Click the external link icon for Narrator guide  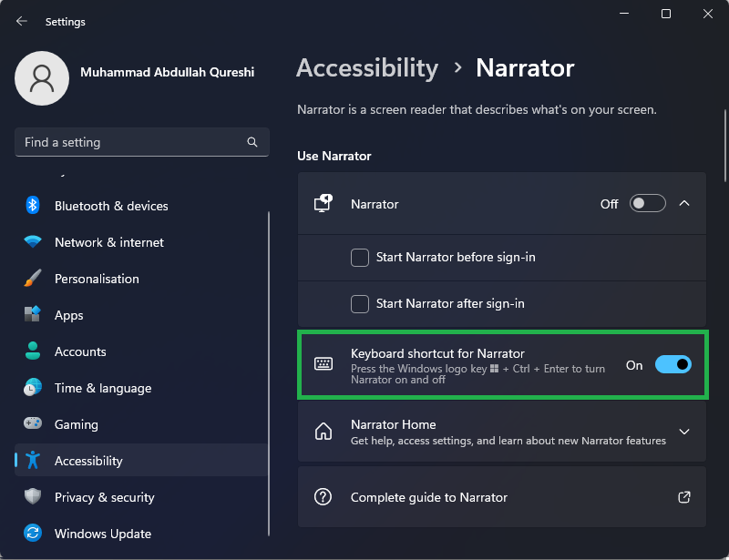tap(684, 497)
